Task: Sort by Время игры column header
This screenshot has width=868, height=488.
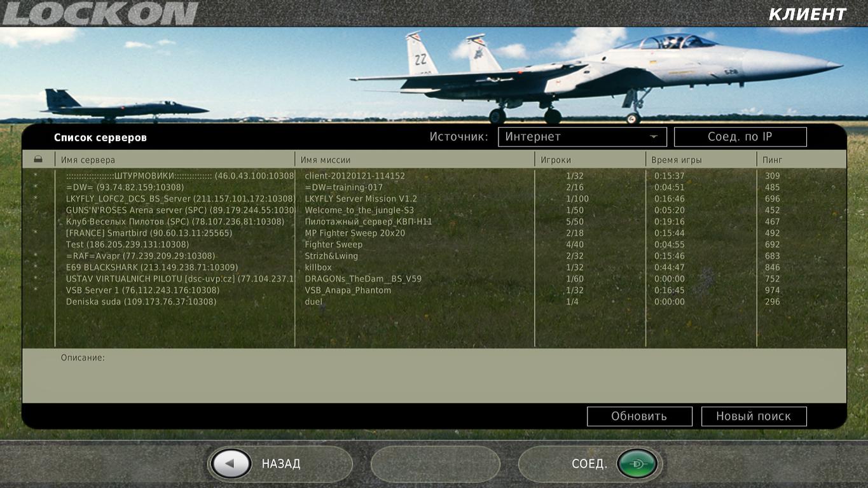Action: pyautogui.click(x=677, y=160)
